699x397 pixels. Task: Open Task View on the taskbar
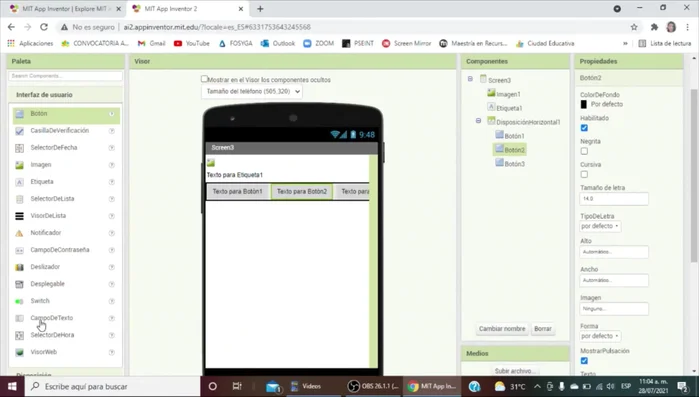237,386
